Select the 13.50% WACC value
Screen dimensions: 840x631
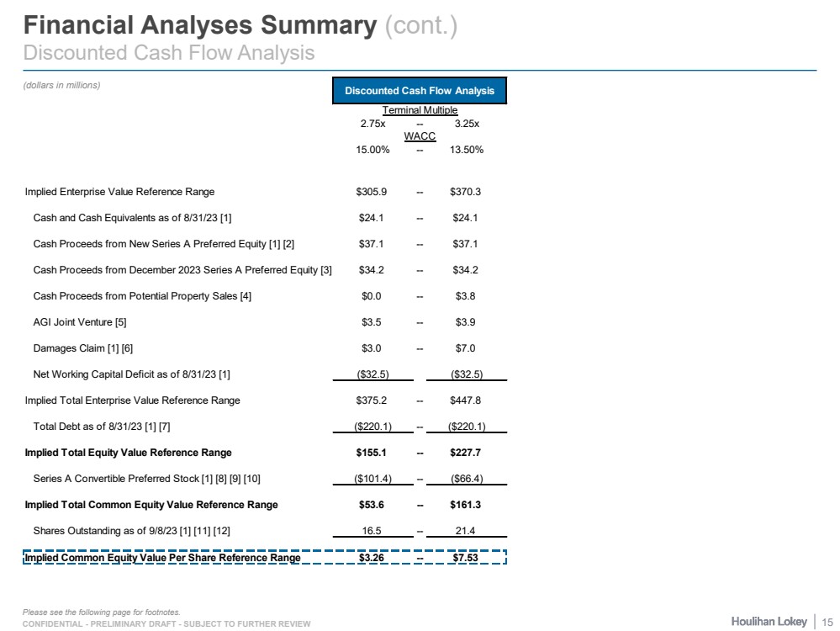point(467,150)
